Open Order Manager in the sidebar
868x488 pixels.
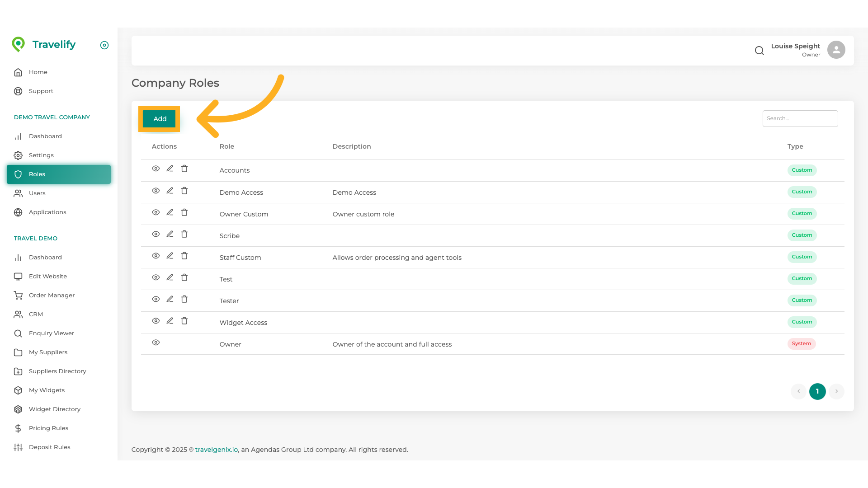click(52, 296)
